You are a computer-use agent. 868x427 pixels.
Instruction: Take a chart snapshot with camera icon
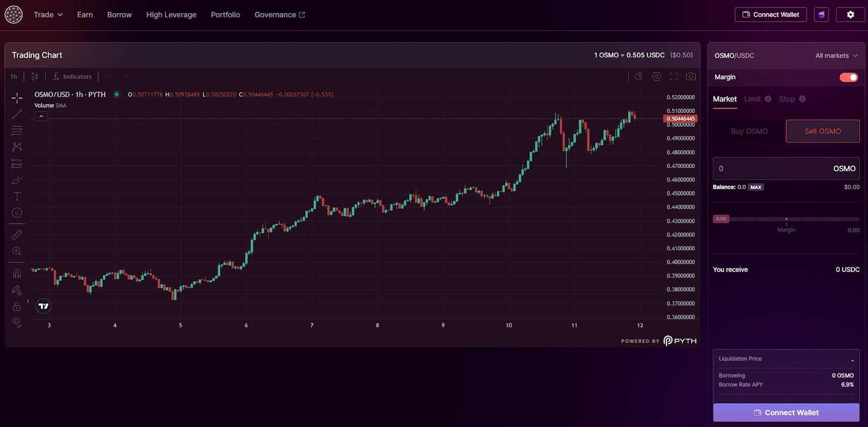[x=691, y=76]
